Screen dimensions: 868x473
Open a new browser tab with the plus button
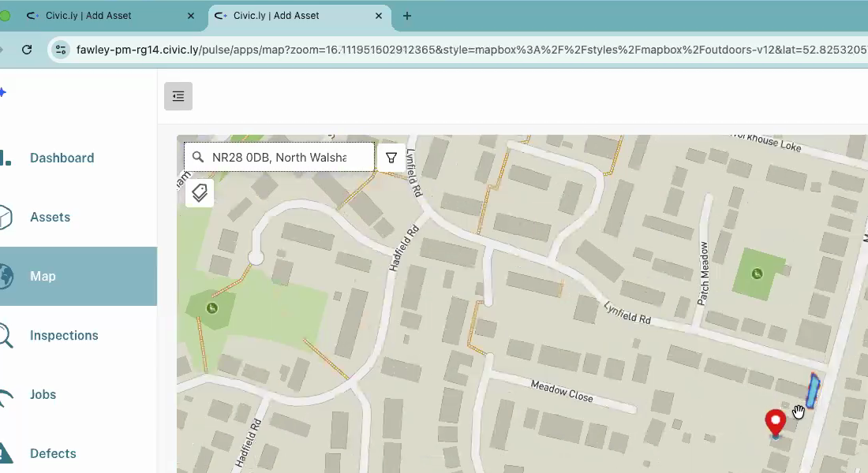(x=406, y=15)
